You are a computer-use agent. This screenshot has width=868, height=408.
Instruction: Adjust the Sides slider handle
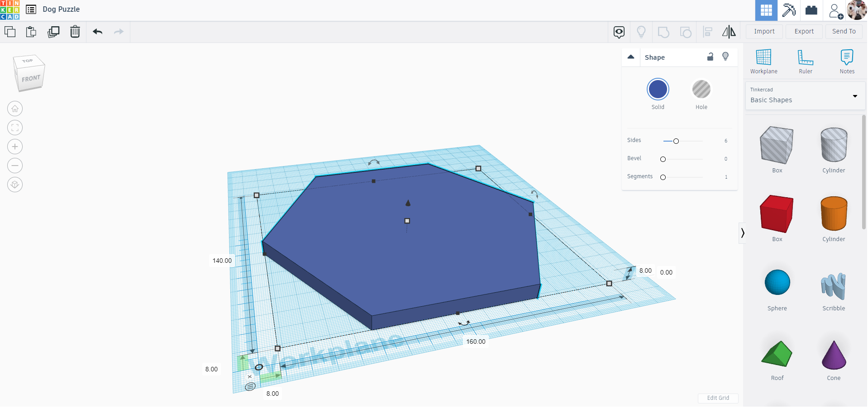tap(676, 141)
